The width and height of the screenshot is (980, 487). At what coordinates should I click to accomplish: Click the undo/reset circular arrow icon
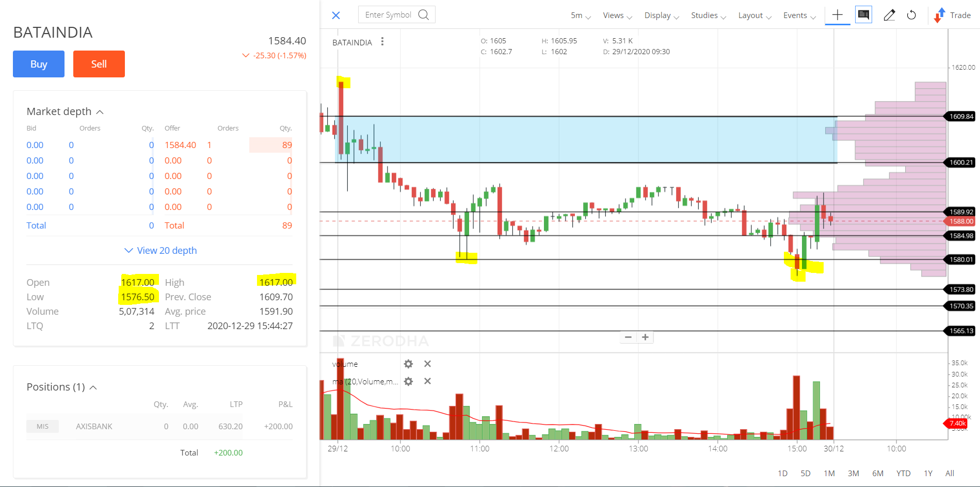pos(912,15)
